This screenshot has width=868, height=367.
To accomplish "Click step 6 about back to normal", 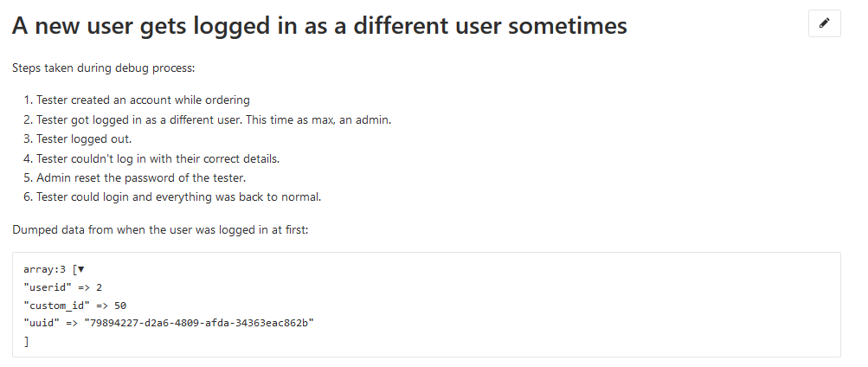I will coord(178,196).
